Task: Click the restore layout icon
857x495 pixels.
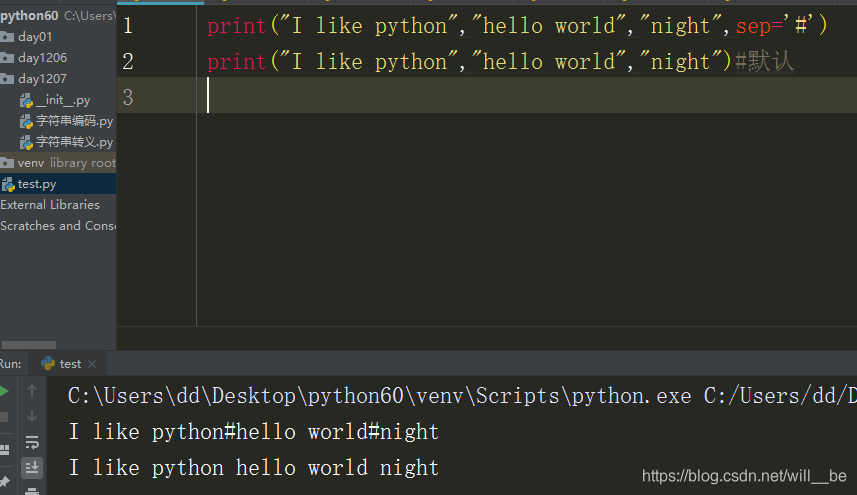Action: click(x=4, y=450)
